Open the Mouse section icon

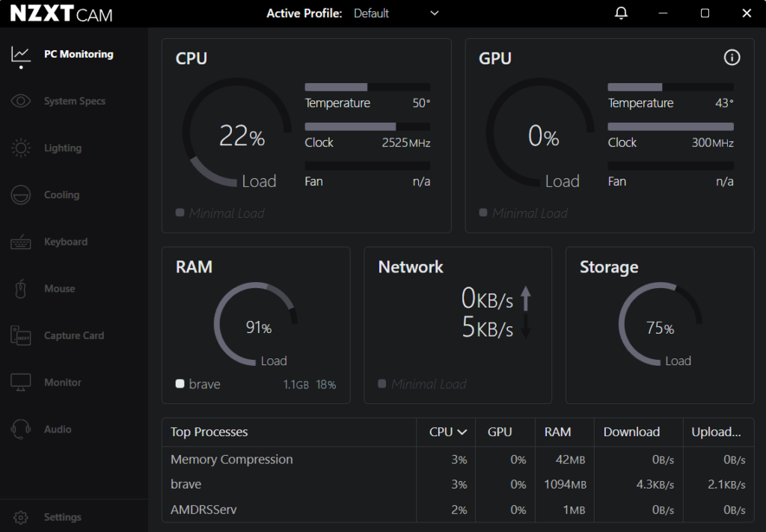(x=21, y=289)
